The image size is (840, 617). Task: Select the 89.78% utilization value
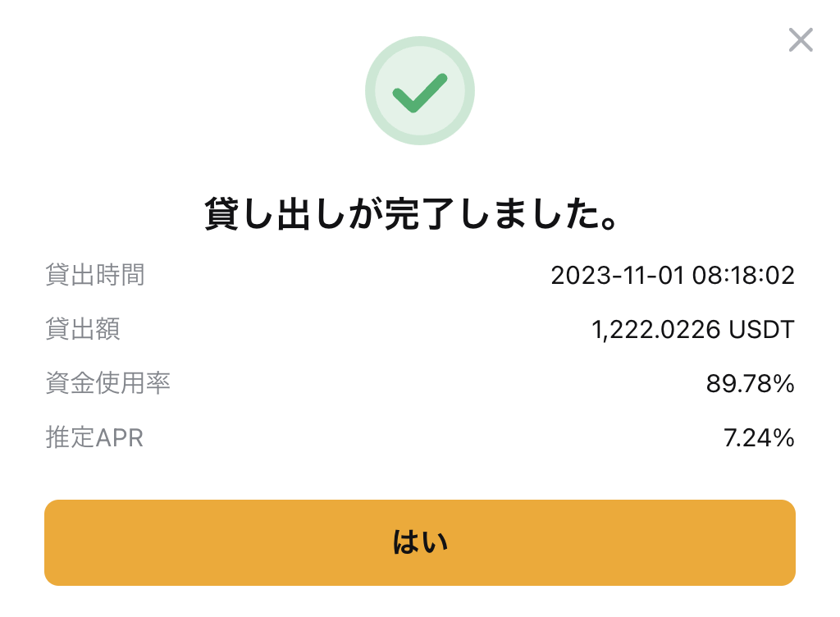point(750,383)
